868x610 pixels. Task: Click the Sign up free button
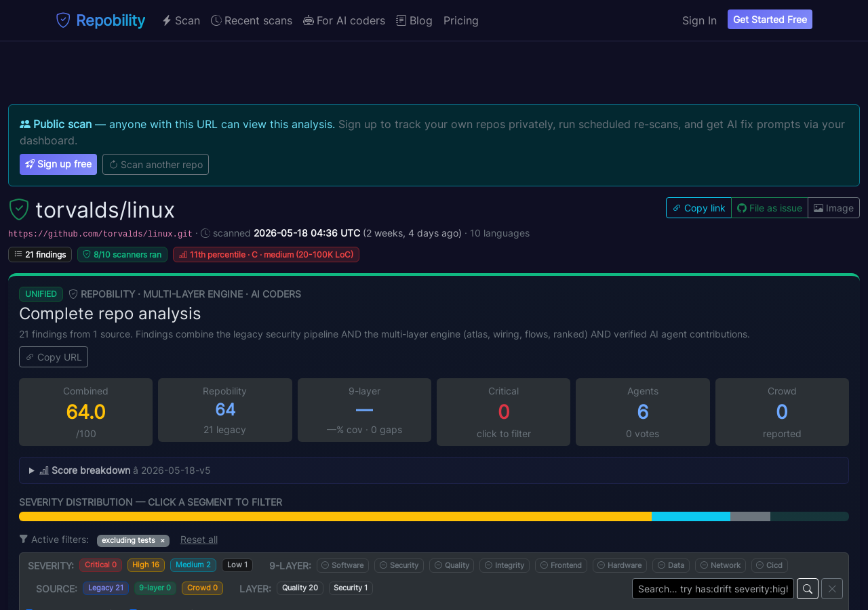(58, 164)
